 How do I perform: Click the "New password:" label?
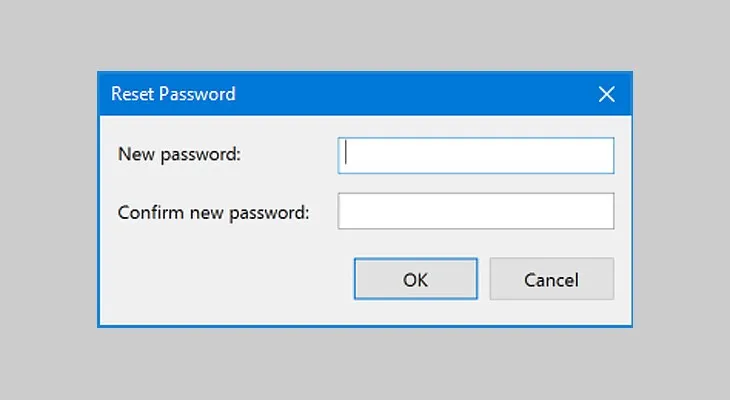point(180,154)
